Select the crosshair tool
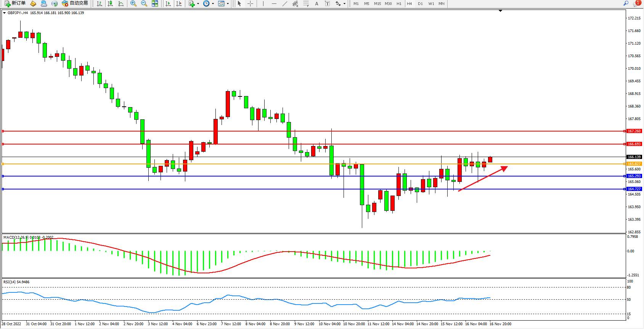 [250, 3]
